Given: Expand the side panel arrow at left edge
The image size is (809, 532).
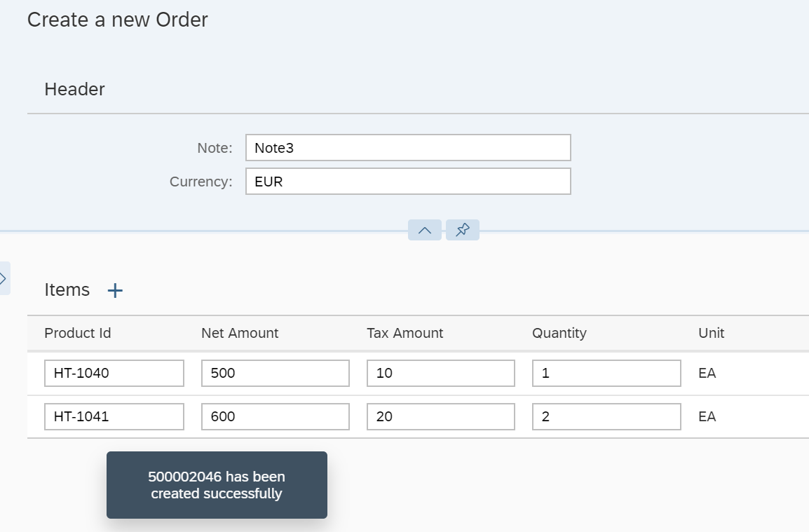Looking at the screenshot, I should (4, 278).
